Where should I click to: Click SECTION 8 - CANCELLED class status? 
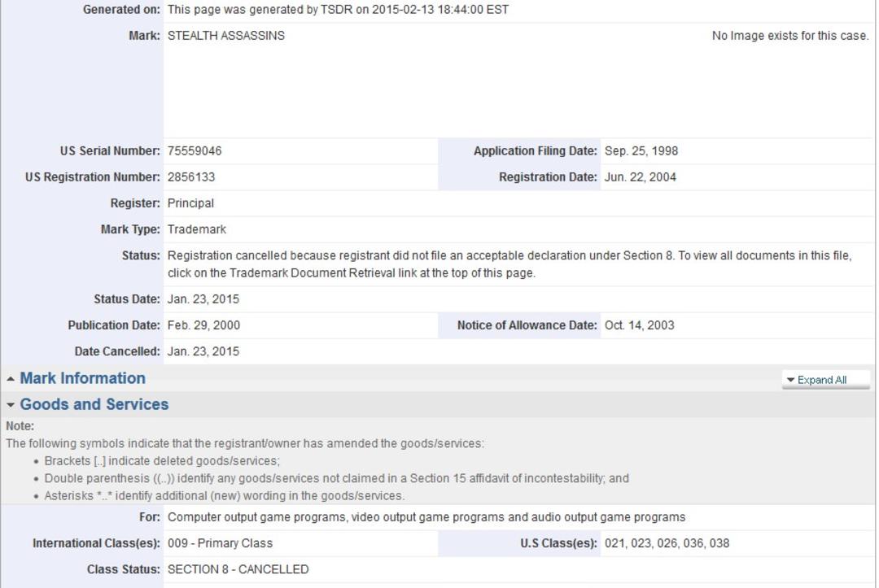pos(238,569)
